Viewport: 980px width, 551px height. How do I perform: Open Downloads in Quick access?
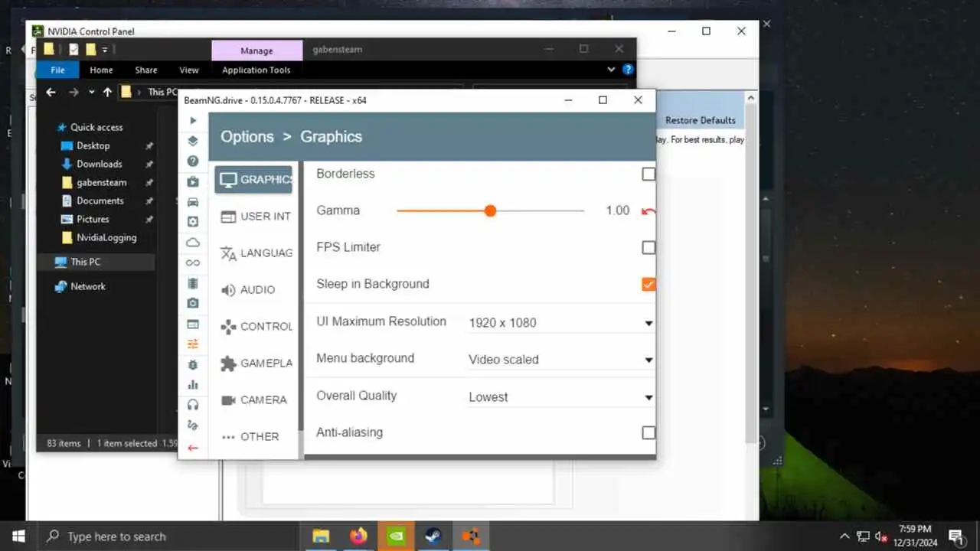click(x=100, y=164)
